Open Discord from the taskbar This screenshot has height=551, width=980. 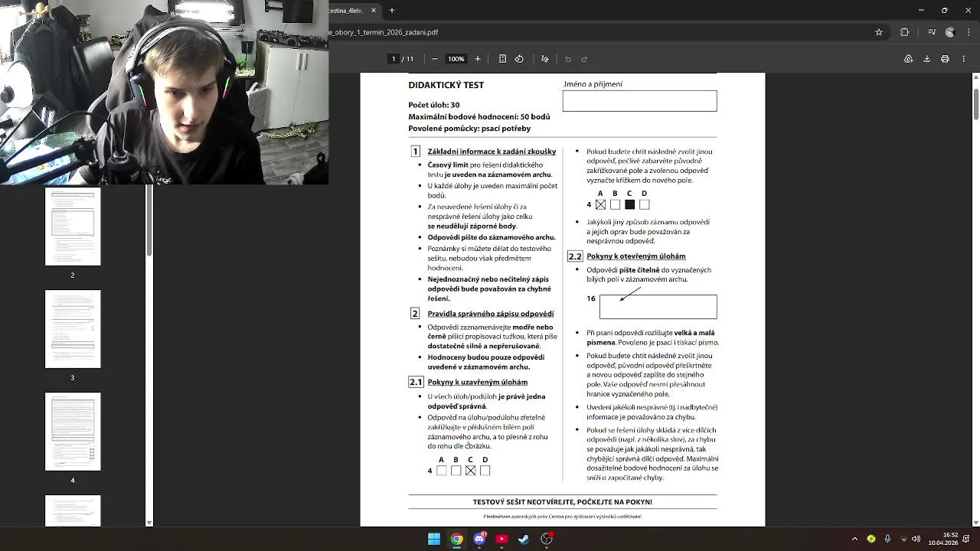pyautogui.click(x=479, y=539)
